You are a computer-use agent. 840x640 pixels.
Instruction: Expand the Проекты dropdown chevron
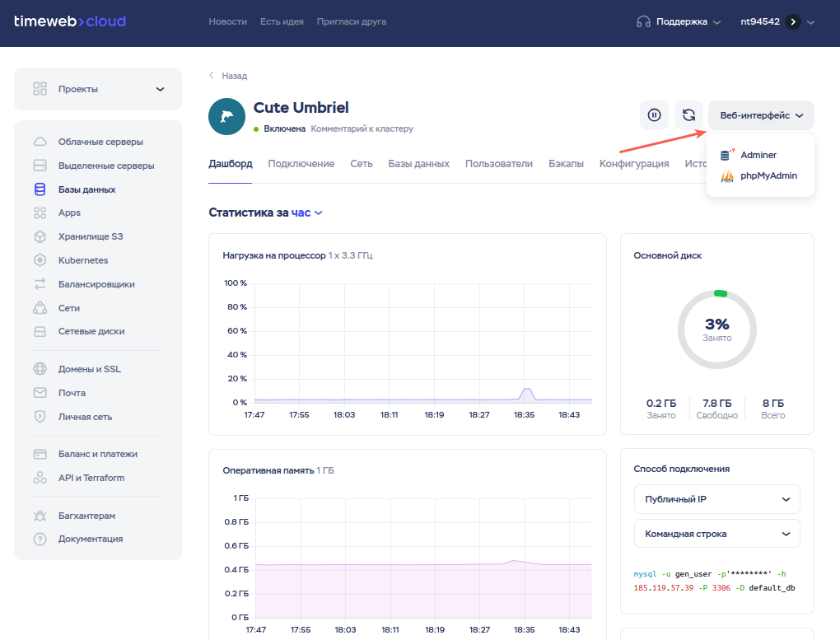[x=161, y=89]
